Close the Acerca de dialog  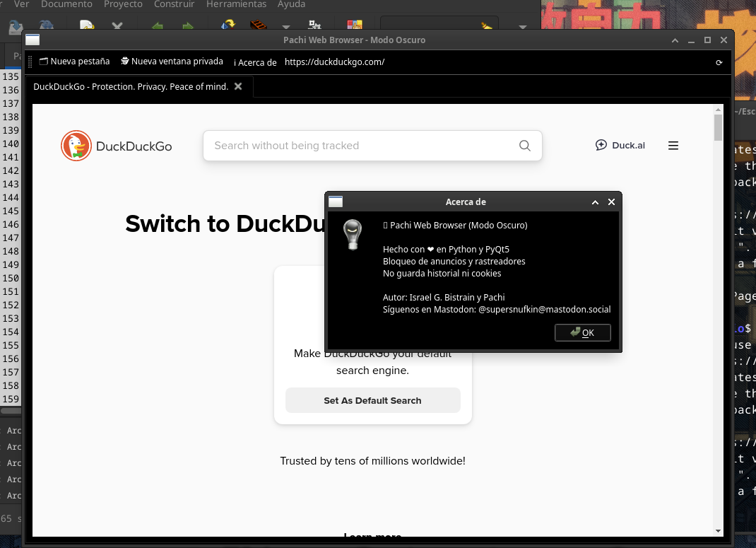coord(611,202)
